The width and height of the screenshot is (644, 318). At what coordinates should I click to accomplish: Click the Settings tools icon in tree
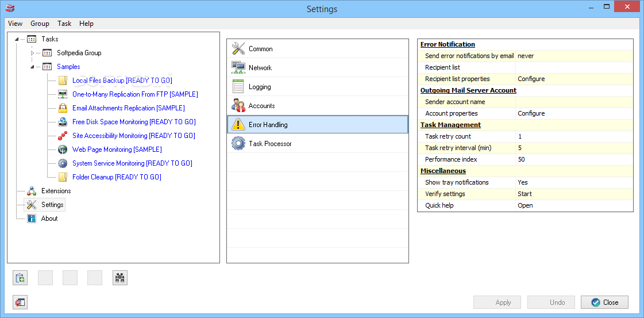(x=32, y=205)
